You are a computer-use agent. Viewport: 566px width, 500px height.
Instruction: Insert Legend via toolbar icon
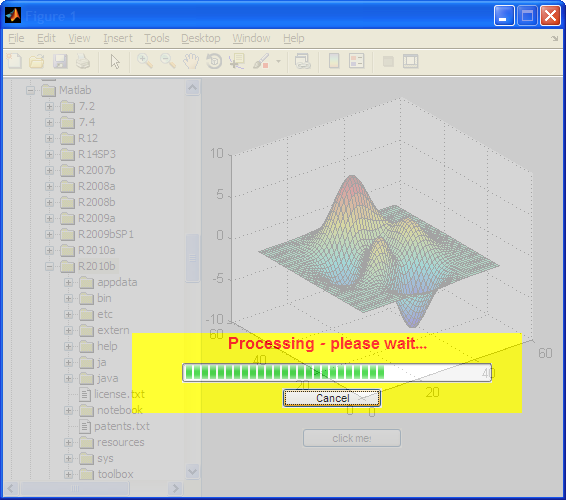pos(357,61)
